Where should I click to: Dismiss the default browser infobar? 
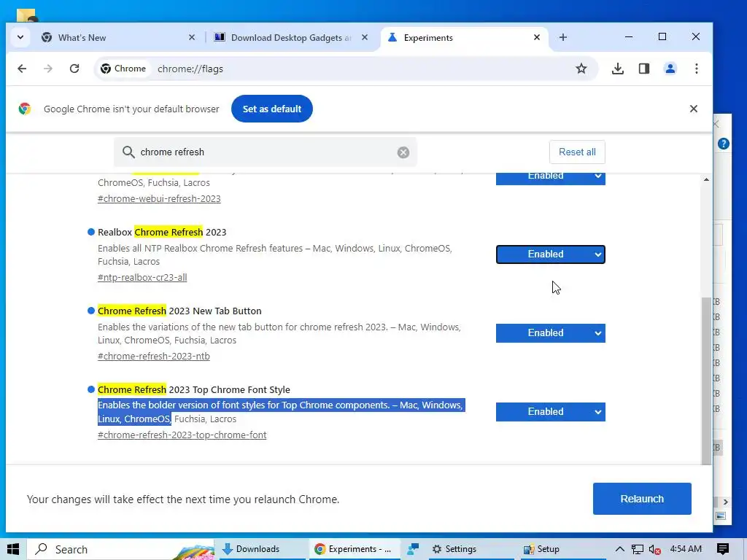click(x=694, y=109)
